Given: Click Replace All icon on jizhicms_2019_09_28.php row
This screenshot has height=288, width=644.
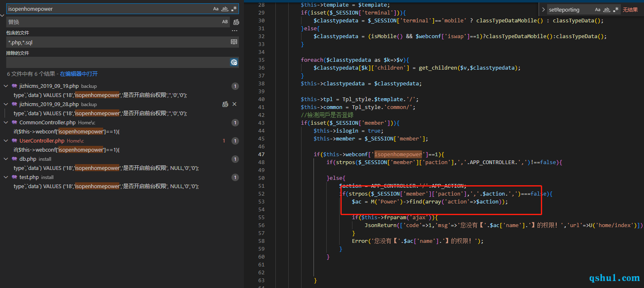Looking at the screenshot, I should [225, 104].
